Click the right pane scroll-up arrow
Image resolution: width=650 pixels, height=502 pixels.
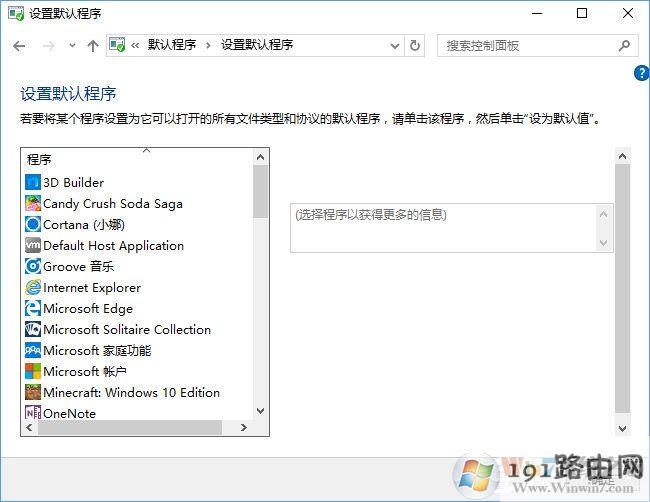tap(622, 156)
